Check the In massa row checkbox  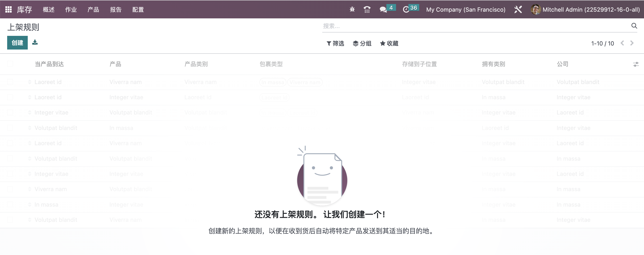coord(10,205)
